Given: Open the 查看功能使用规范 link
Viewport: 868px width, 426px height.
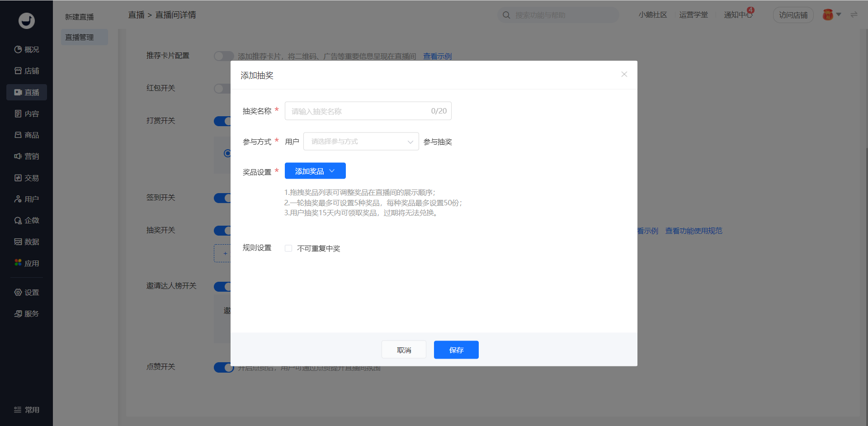Looking at the screenshot, I should tap(693, 231).
